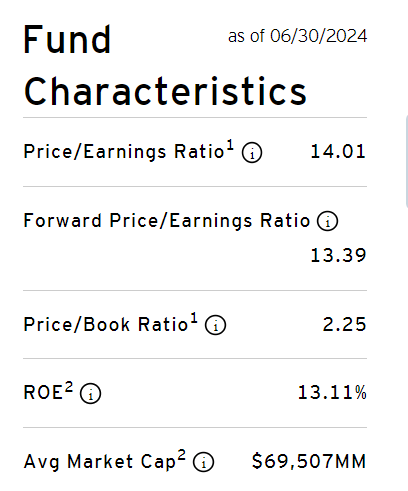Click the $69,507MM market cap value
This screenshot has width=408, height=491.
pos(309,462)
